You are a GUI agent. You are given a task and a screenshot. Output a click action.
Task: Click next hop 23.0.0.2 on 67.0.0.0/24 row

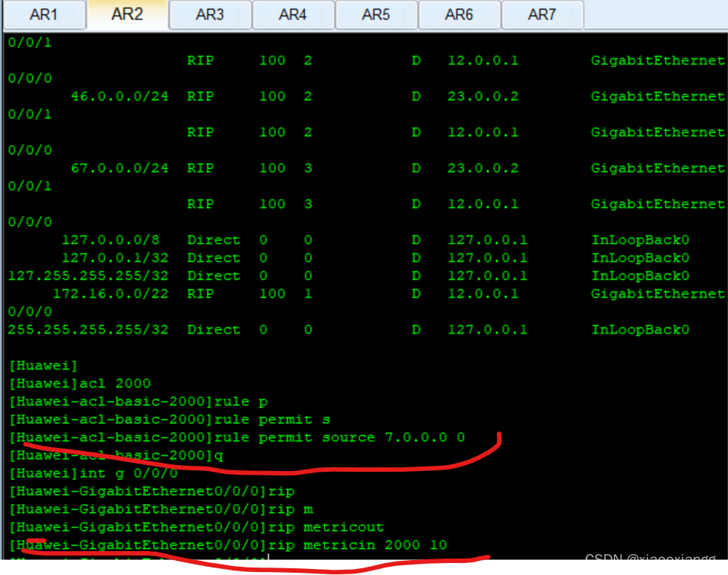coord(483,168)
